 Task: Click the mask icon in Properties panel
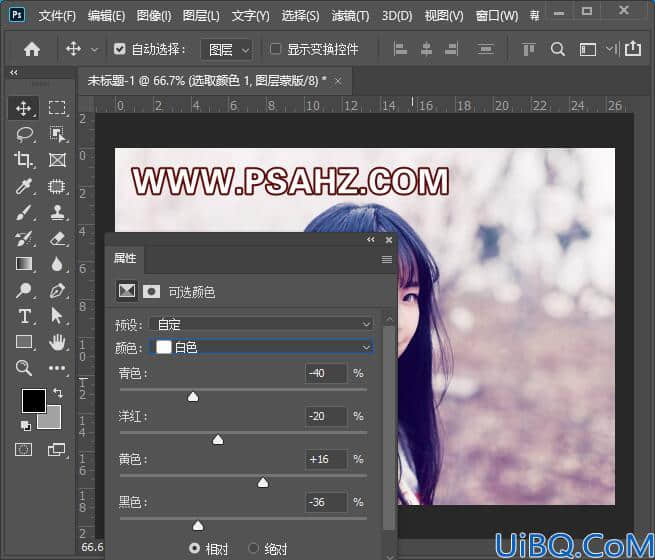151,291
